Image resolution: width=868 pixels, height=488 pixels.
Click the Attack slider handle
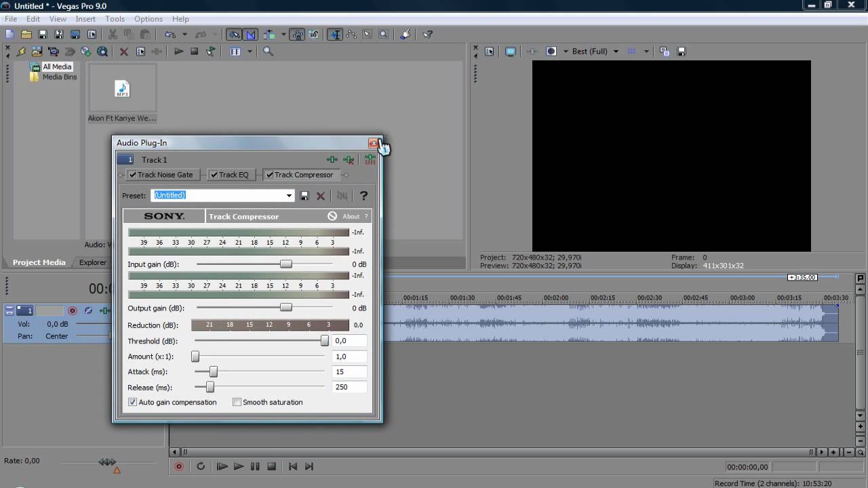(x=214, y=371)
